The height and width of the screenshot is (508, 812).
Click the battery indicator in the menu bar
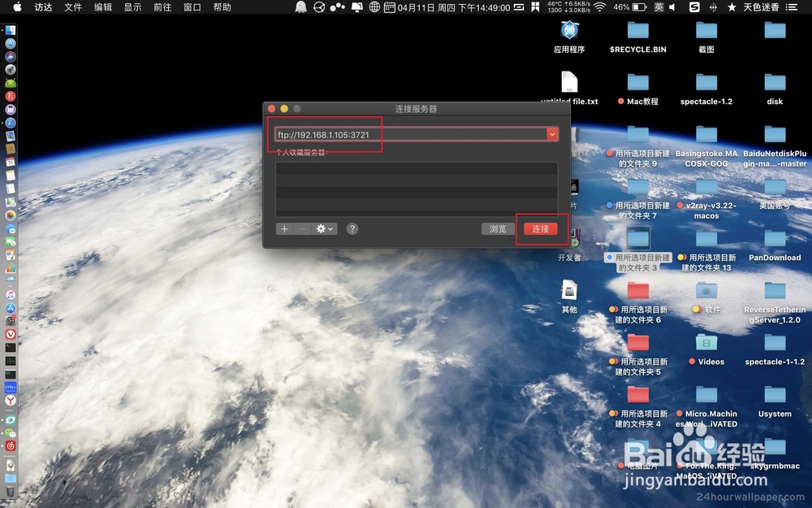[637, 7]
